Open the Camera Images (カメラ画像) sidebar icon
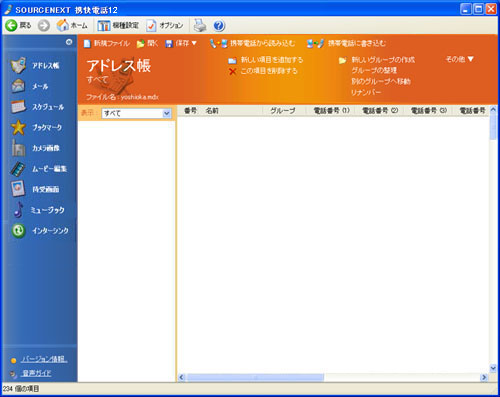 (18, 148)
